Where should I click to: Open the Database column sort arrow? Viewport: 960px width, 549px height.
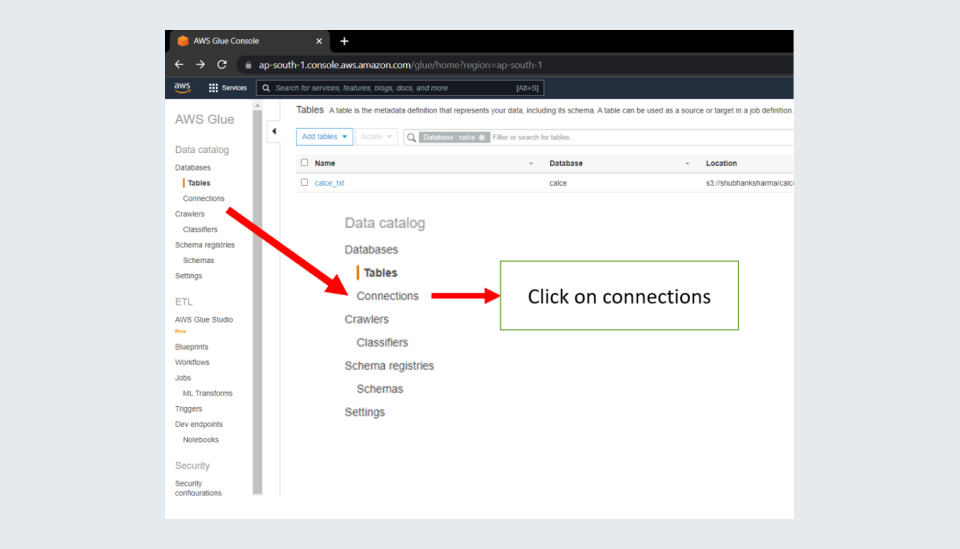click(x=687, y=163)
